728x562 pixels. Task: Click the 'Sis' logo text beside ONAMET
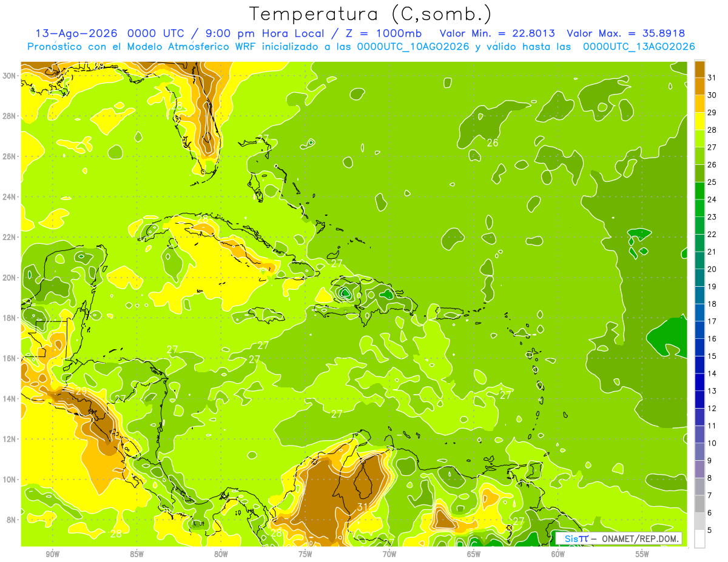coord(570,538)
